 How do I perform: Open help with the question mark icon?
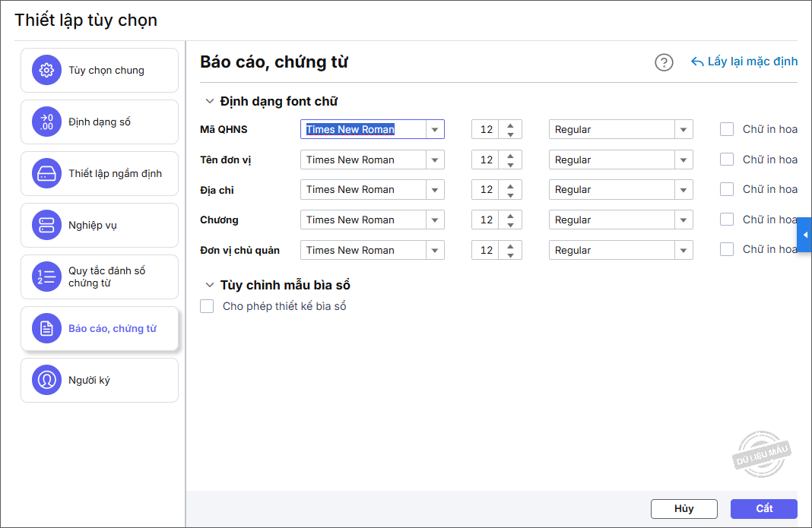coord(664,62)
